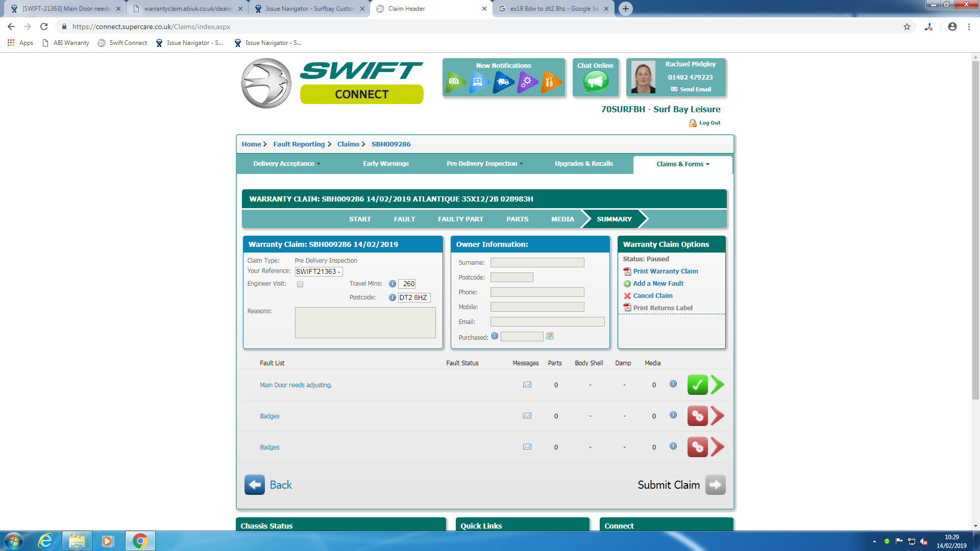Screen dimensions: 980x551
Task: Open Chat Online megaphone bubble
Action: (x=596, y=82)
